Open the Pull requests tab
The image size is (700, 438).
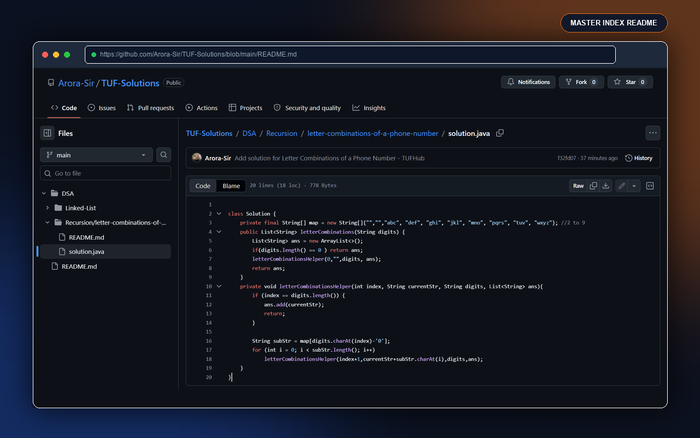pyautogui.click(x=150, y=108)
